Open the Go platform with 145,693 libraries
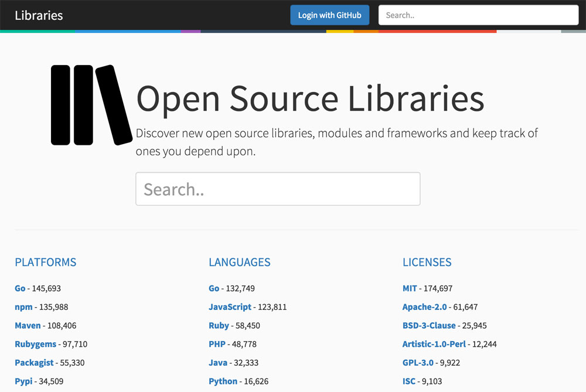Image resolution: width=586 pixels, height=392 pixels. [x=20, y=288]
